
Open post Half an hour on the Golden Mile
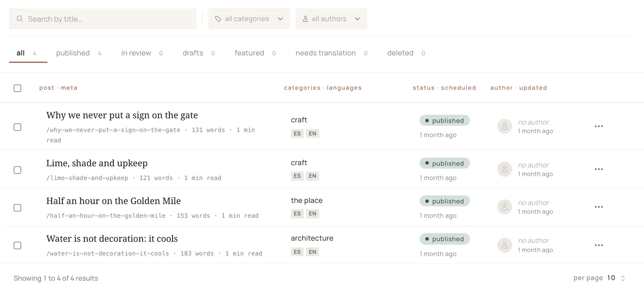click(x=113, y=201)
